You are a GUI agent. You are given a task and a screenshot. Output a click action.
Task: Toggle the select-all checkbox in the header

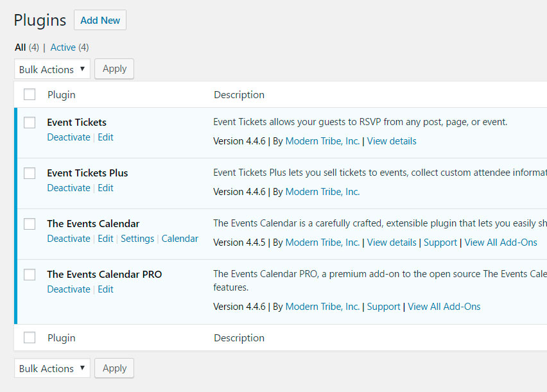30,94
